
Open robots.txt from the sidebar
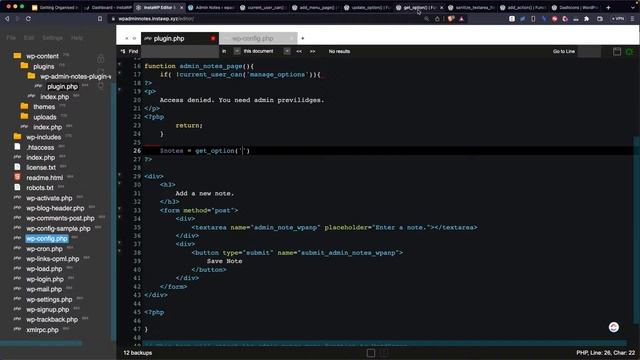tap(40, 188)
